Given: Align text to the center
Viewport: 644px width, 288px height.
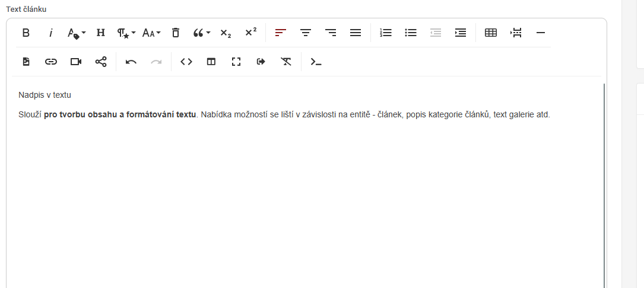Looking at the screenshot, I should point(306,33).
